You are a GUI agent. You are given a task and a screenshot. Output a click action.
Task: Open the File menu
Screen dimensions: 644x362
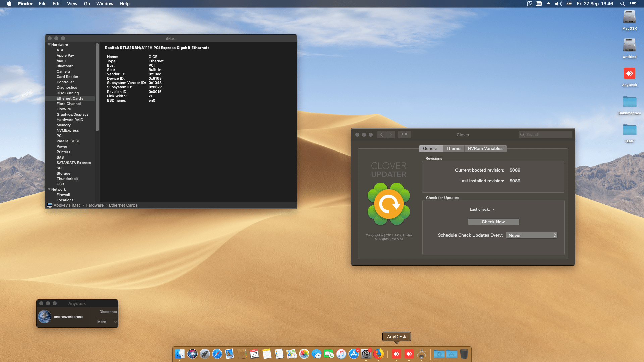(x=43, y=4)
